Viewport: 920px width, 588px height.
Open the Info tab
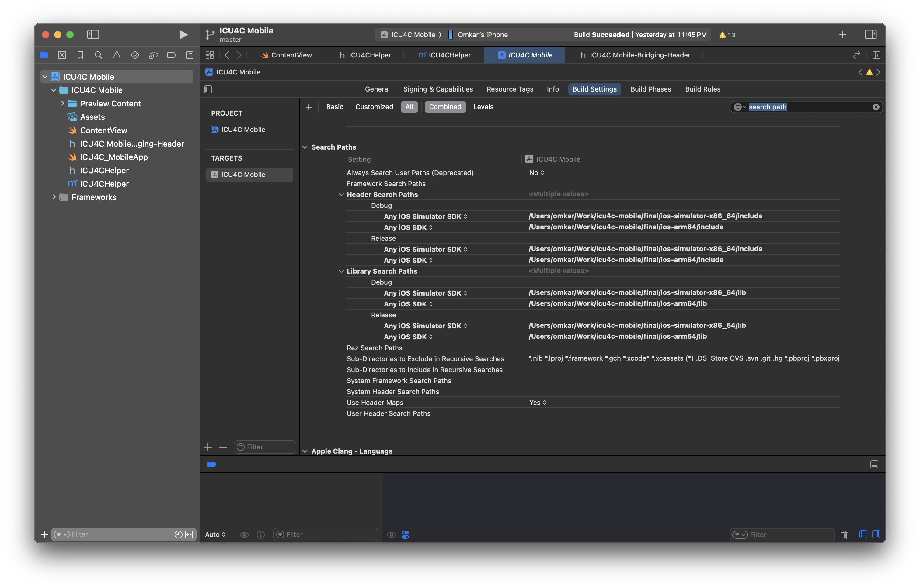click(x=552, y=89)
